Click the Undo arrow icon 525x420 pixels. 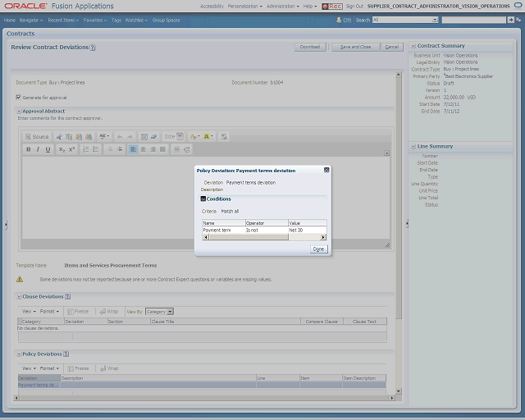click(120, 137)
